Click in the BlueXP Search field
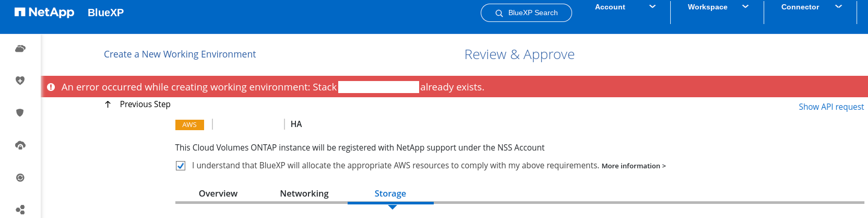Viewport: 868px width, 218px height. click(526, 13)
